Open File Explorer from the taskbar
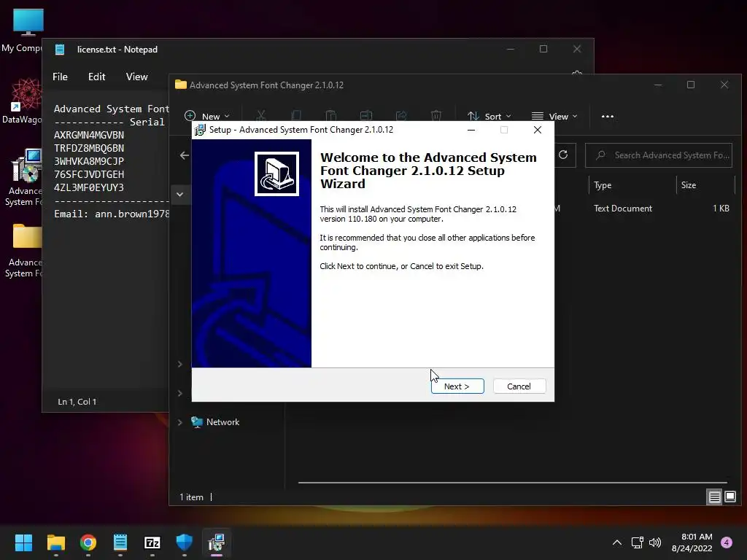 (55, 542)
